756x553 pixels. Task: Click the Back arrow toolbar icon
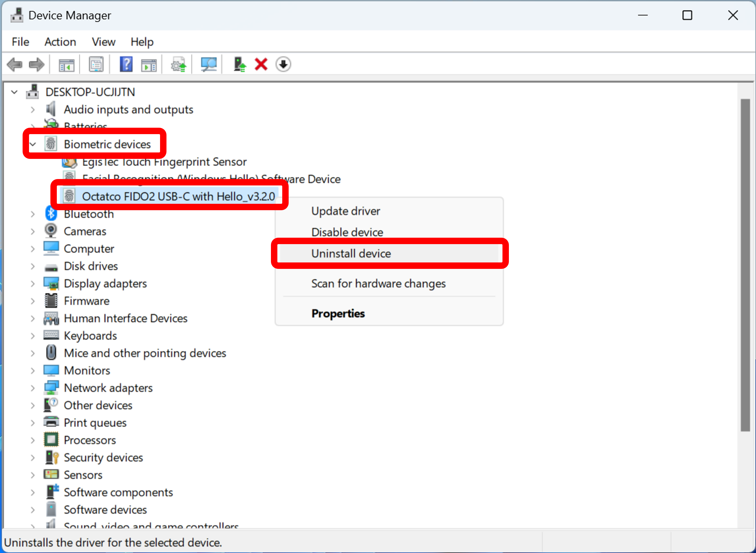coord(15,64)
